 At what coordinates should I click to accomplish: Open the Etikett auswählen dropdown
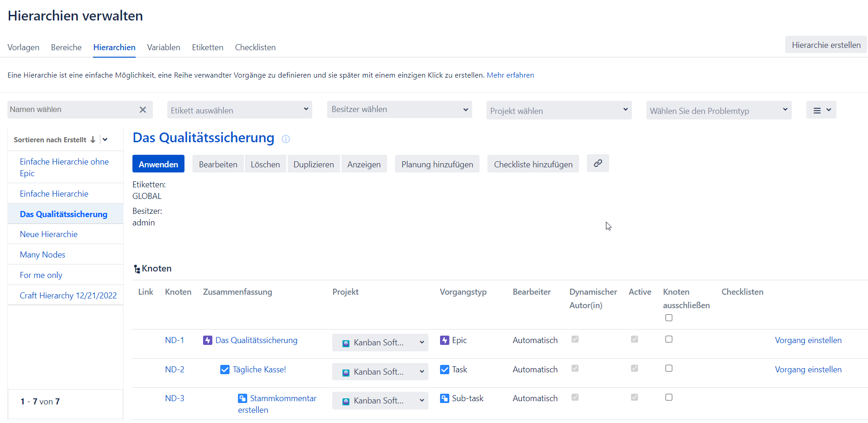(x=239, y=110)
